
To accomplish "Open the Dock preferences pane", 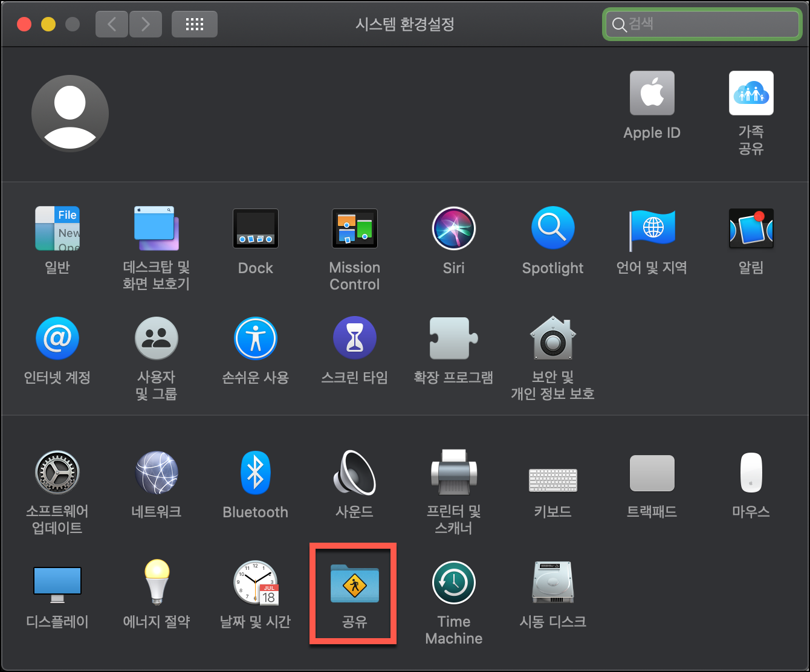I will (256, 228).
